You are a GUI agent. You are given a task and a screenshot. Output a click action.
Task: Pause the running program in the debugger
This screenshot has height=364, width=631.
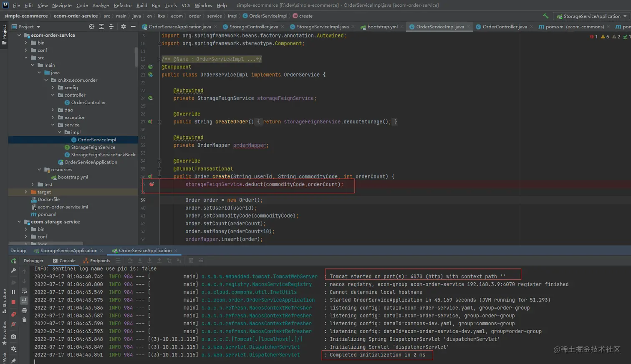click(x=13, y=292)
